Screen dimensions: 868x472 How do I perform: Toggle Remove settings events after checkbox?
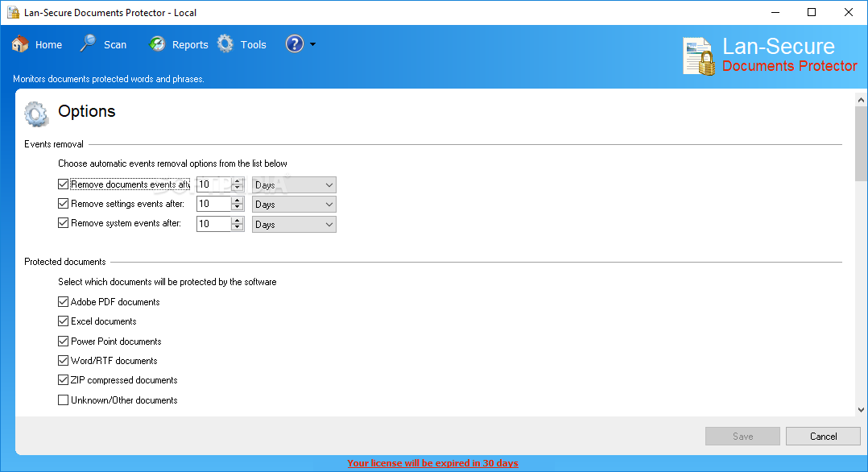pos(63,203)
